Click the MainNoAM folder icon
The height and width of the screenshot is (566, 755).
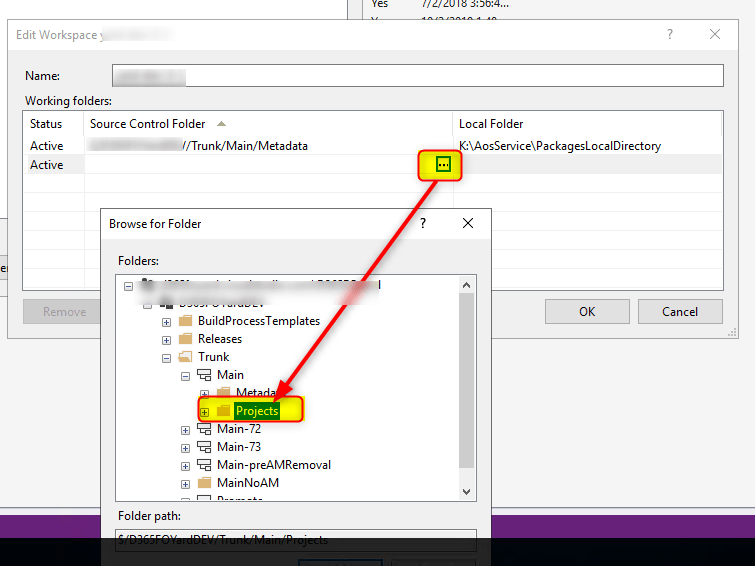(x=204, y=483)
